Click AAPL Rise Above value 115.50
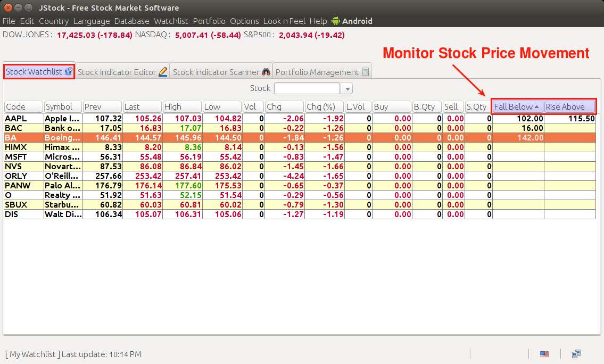The width and height of the screenshot is (604, 364). 570,119
